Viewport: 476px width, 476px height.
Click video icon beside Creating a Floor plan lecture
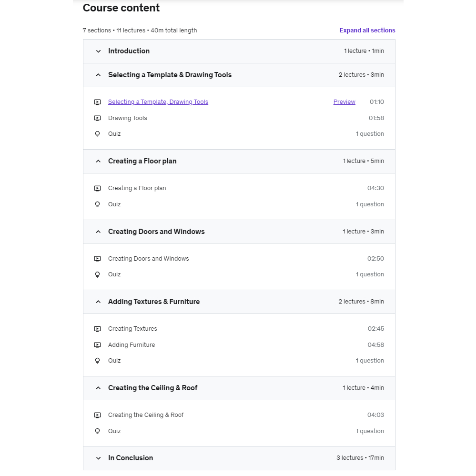pyautogui.click(x=98, y=188)
